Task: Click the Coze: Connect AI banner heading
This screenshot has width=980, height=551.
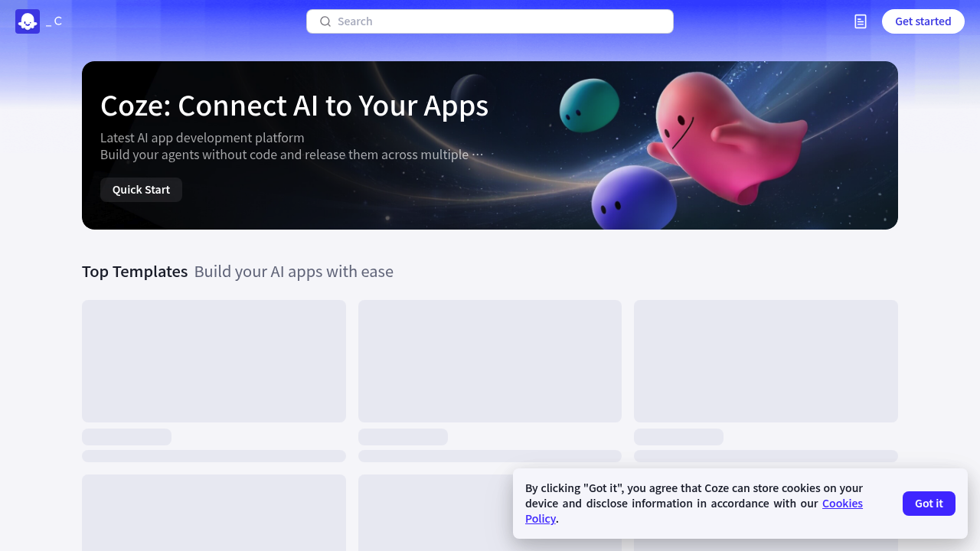Action: 294,106
